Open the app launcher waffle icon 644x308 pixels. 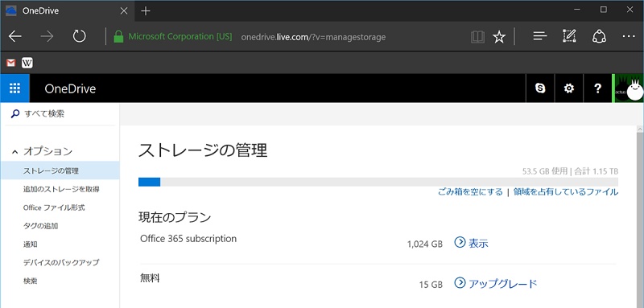click(x=14, y=88)
